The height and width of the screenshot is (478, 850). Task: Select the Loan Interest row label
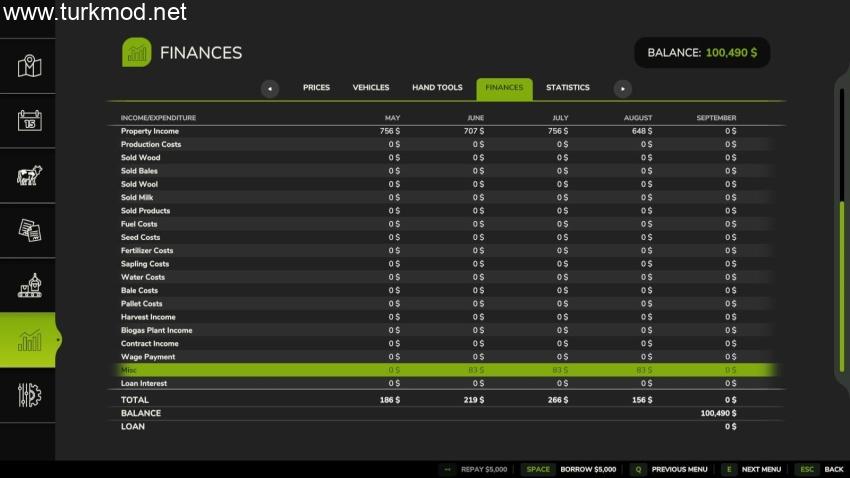click(144, 383)
